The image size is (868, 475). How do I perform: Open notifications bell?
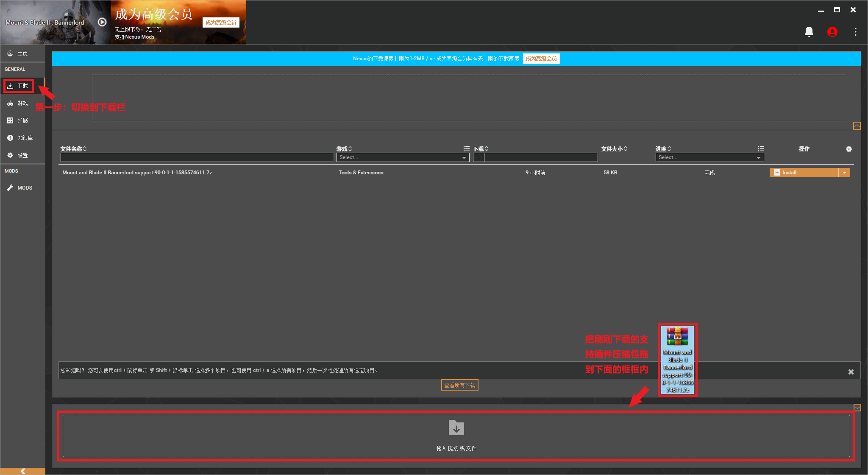[x=809, y=32]
